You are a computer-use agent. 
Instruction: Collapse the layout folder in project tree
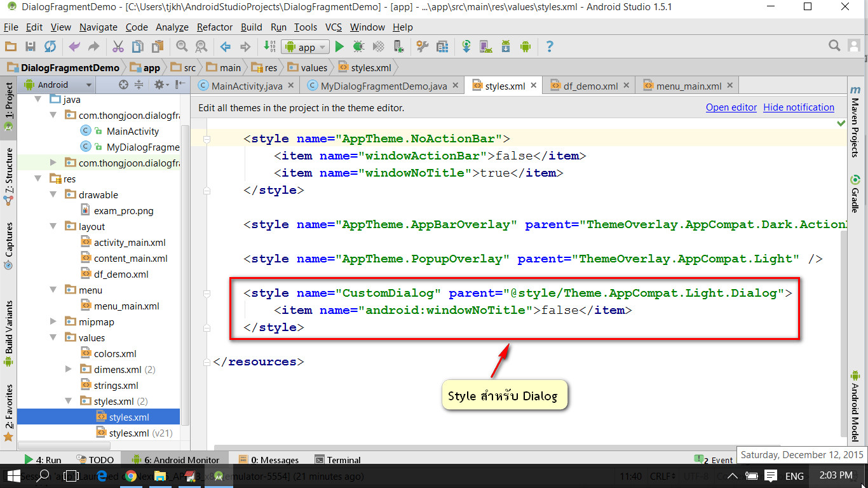pyautogui.click(x=53, y=226)
